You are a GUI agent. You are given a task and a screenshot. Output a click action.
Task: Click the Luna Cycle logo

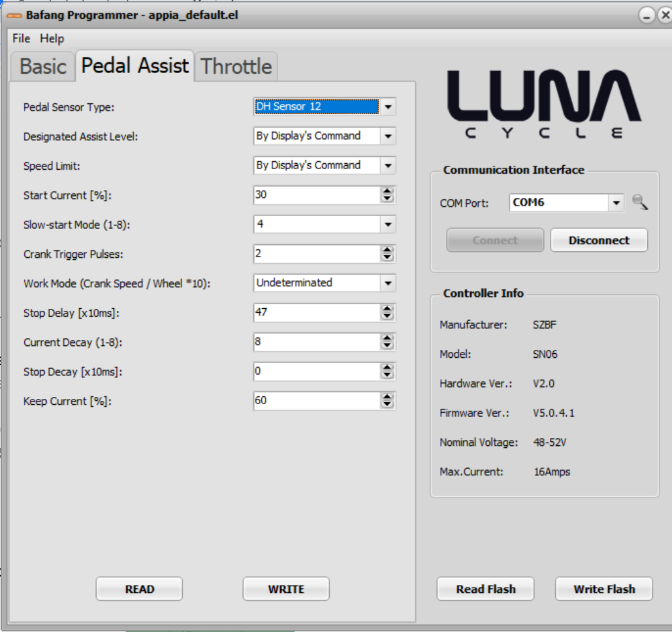click(x=544, y=104)
